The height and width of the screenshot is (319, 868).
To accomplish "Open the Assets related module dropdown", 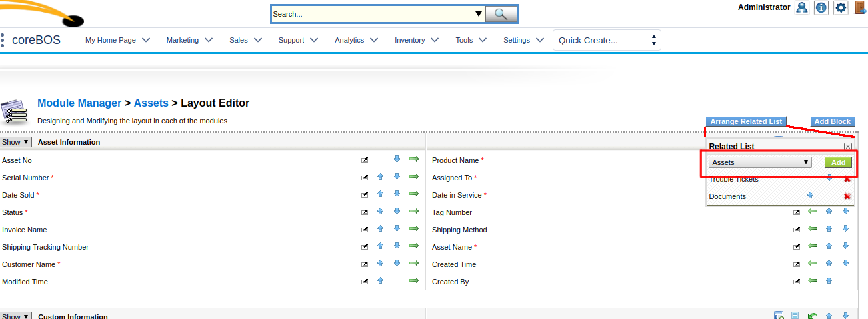I will pos(760,162).
